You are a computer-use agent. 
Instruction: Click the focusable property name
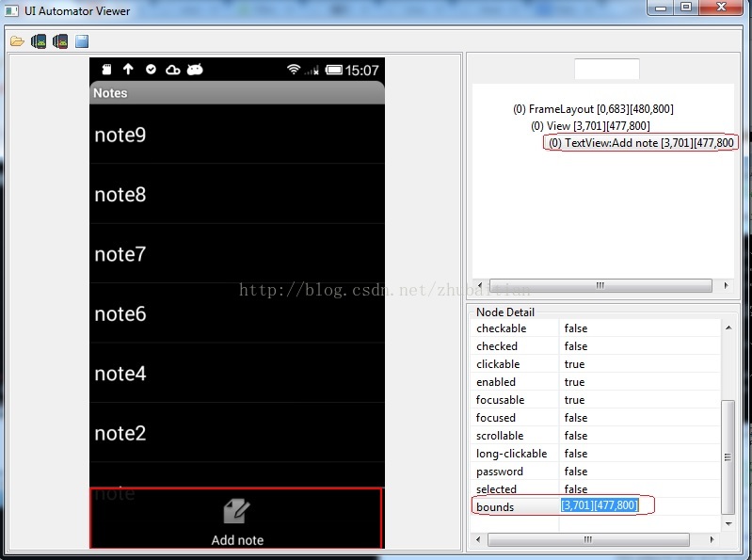(500, 400)
